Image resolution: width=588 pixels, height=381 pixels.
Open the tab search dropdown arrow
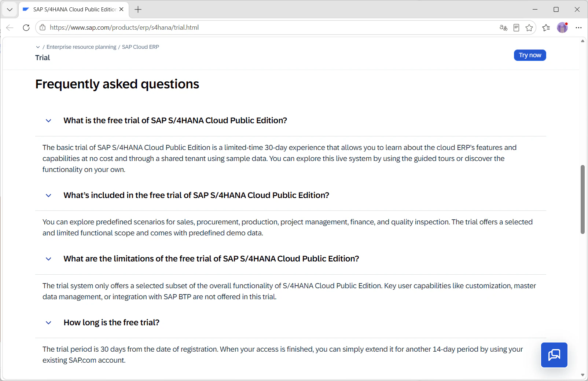10,10
